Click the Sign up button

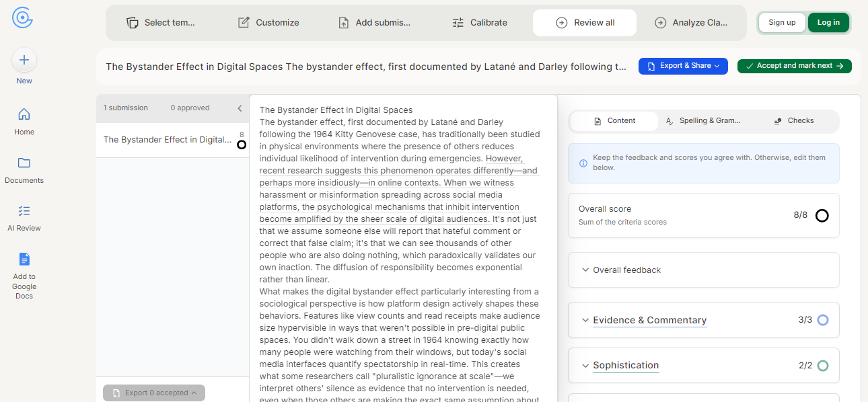pos(782,23)
